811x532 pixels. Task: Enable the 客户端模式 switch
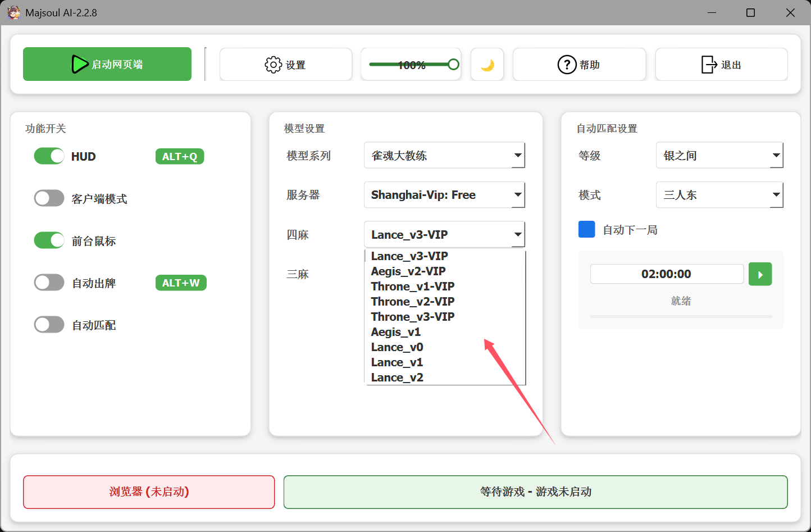point(49,198)
